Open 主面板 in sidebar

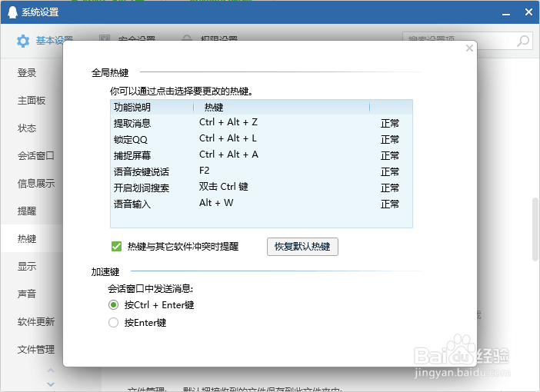32,101
